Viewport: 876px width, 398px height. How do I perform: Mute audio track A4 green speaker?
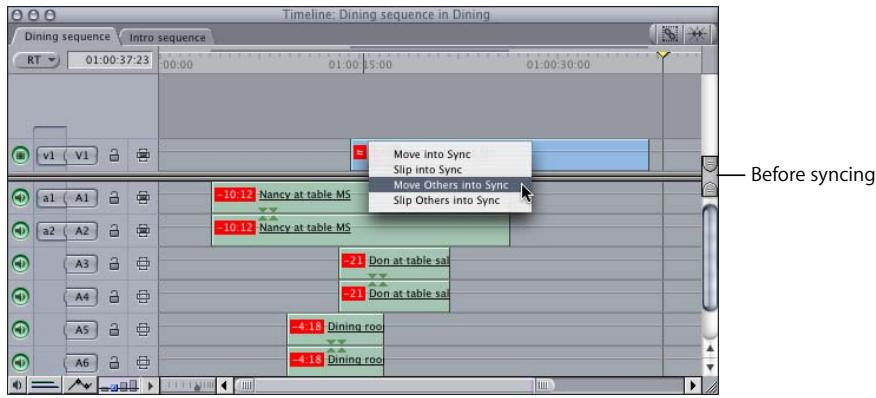(x=20, y=296)
